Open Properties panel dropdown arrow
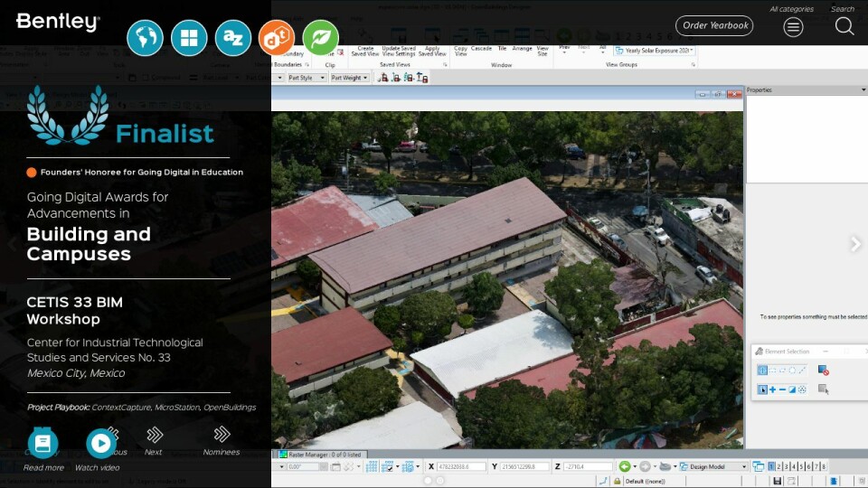The width and height of the screenshot is (868, 488). [x=863, y=89]
